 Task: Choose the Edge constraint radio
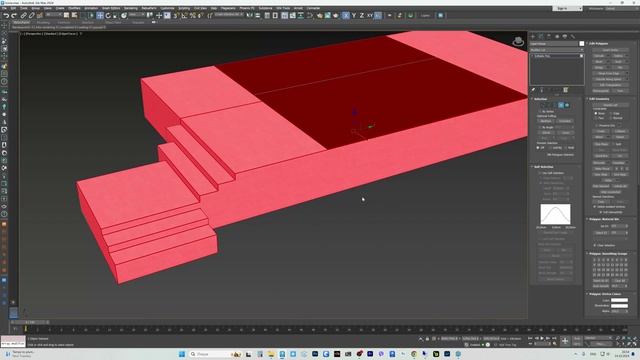coord(611,113)
